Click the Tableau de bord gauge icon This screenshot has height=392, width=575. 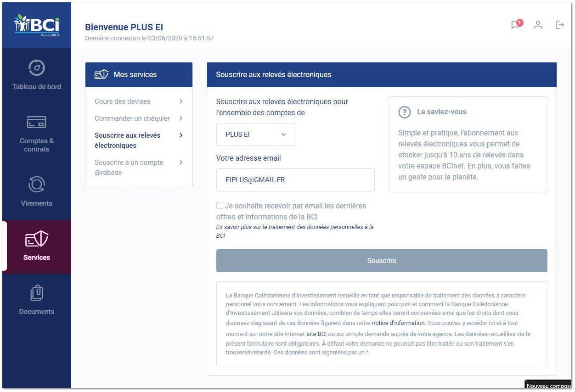pos(37,67)
